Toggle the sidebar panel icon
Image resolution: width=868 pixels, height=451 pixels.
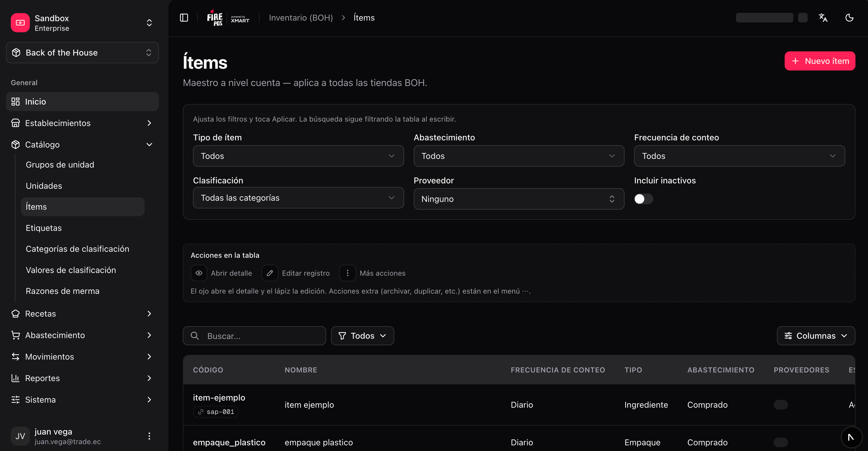tap(184, 18)
